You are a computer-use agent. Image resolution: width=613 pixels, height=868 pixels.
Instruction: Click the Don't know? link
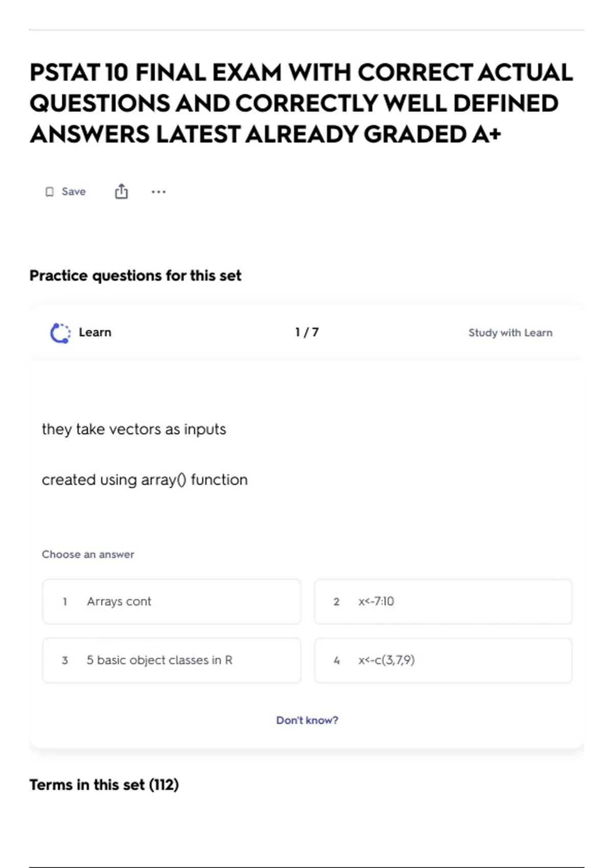click(x=307, y=720)
